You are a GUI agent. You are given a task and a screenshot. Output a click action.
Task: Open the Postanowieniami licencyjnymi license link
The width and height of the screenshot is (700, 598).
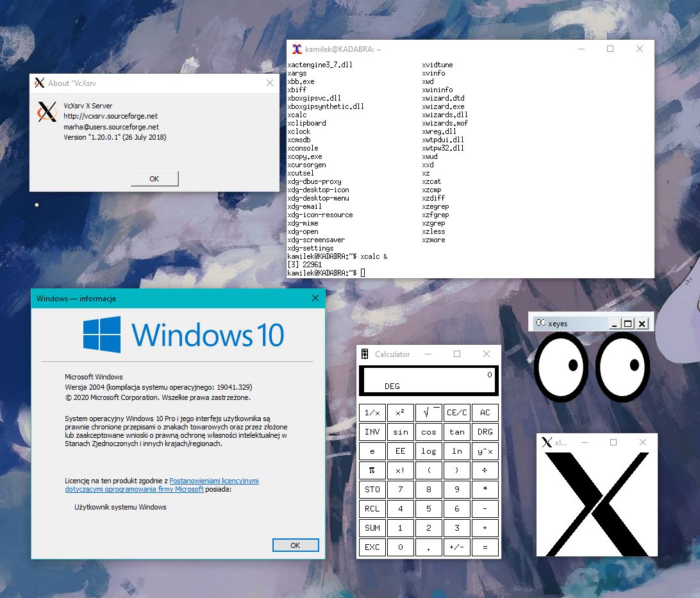coord(162,485)
